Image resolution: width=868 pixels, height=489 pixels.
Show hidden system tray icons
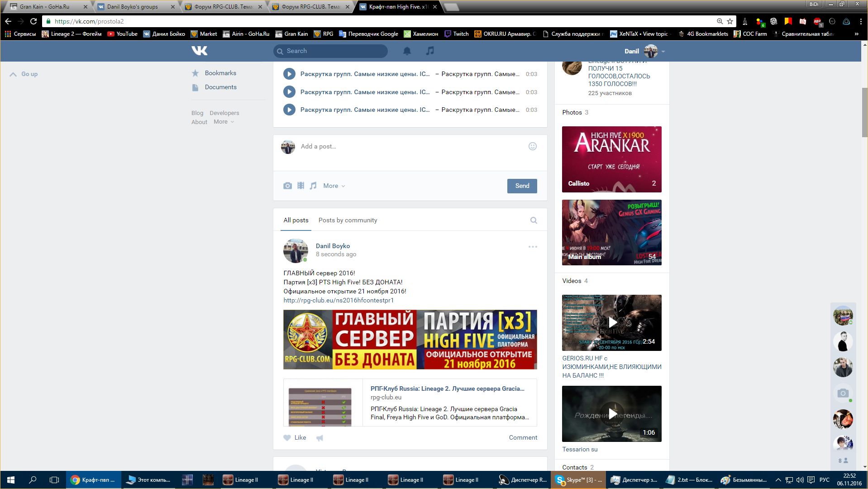click(x=778, y=480)
